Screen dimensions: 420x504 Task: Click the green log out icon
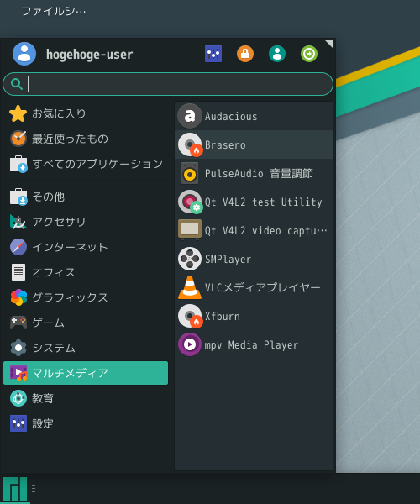pyautogui.click(x=309, y=54)
